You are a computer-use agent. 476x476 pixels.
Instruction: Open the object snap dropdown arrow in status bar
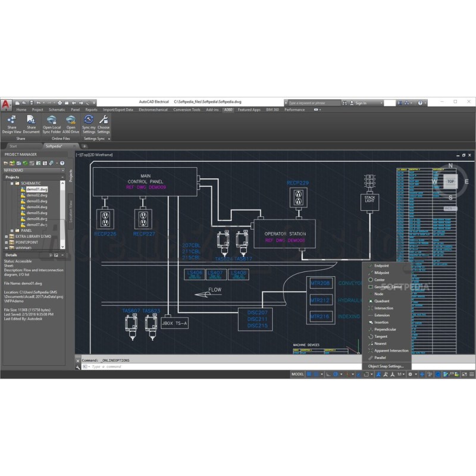[371, 374]
